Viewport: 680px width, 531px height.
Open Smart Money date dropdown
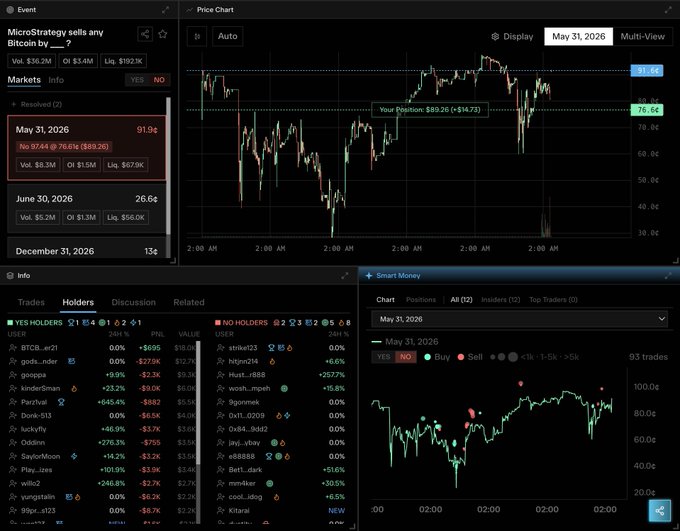pos(520,319)
